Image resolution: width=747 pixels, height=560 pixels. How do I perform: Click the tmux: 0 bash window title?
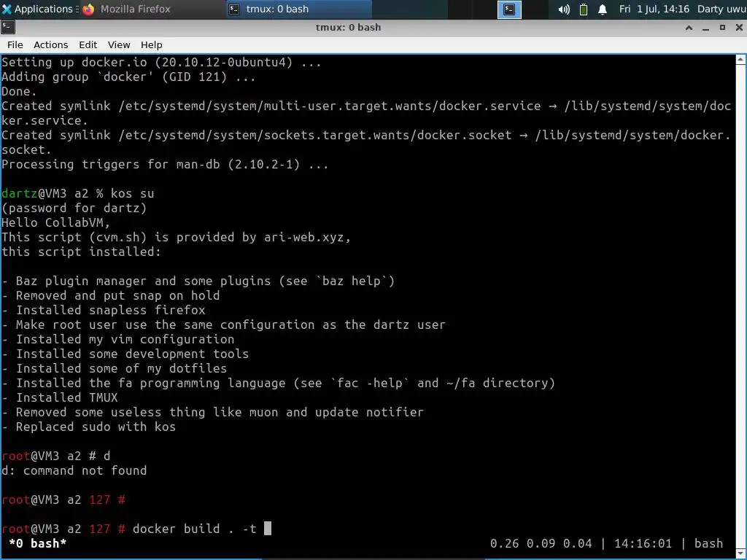coord(348,28)
